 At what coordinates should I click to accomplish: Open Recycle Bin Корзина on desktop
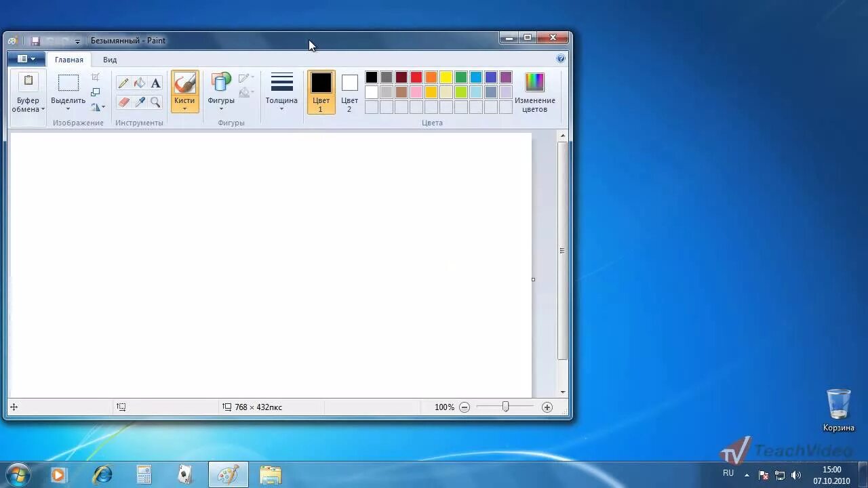click(x=839, y=410)
